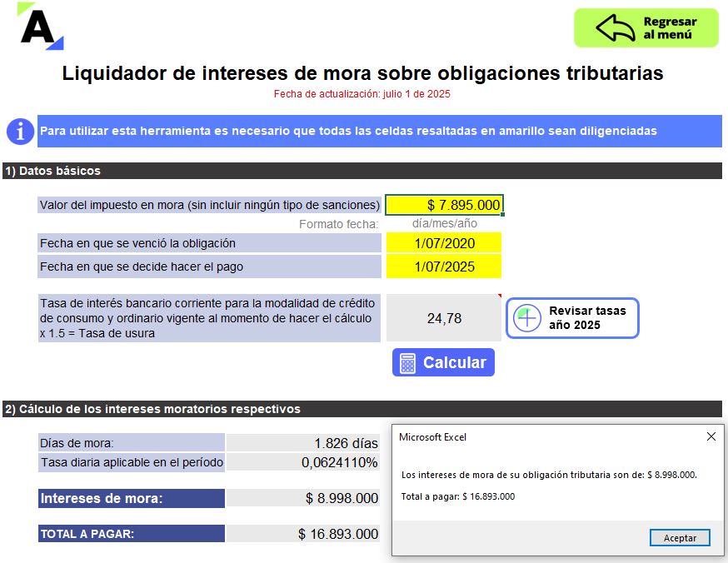This screenshot has height=563, width=728.
Task: Click "Tasa diaria aplicable en el período" label
Action: [x=132, y=462]
